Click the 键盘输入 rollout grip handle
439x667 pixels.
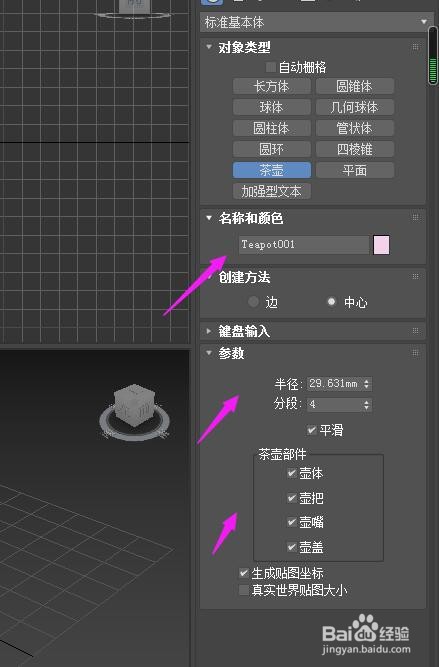click(x=415, y=331)
